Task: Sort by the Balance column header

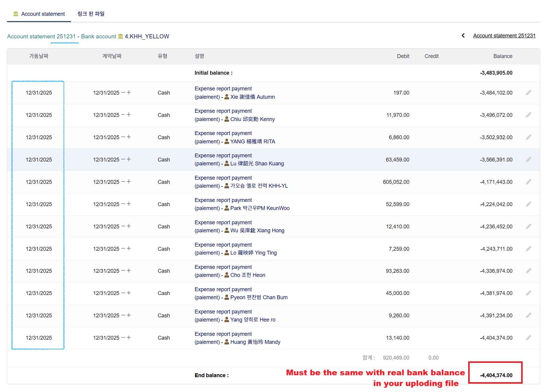Action: (x=502, y=56)
